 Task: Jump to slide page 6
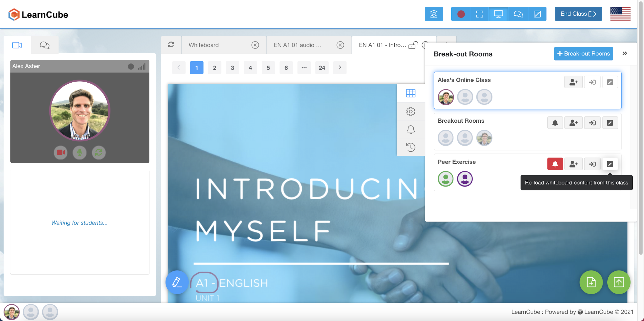tap(286, 67)
